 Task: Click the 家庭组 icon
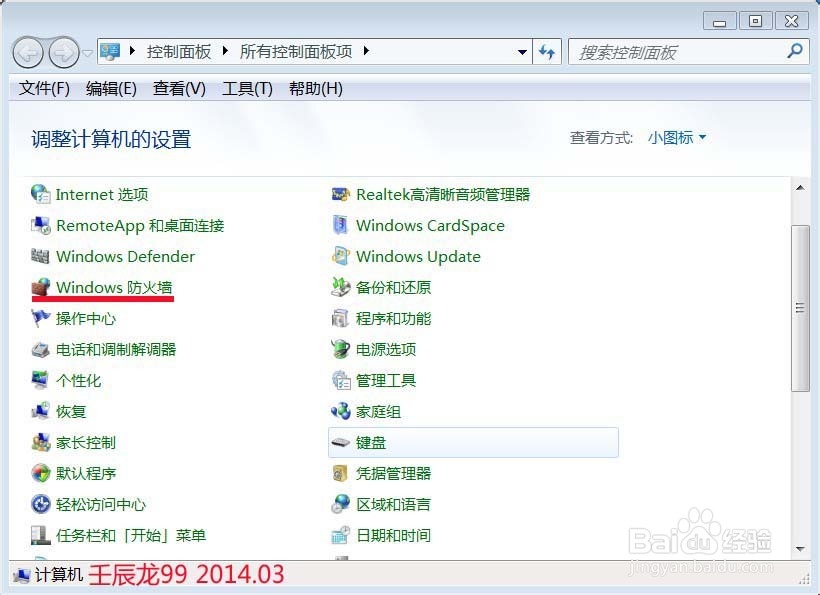(x=340, y=411)
